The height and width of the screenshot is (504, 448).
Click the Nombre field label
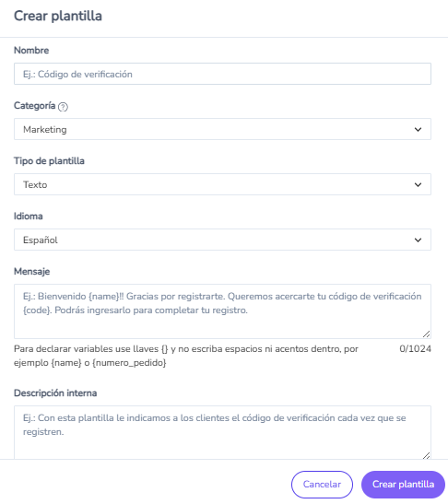click(x=31, y=51)
